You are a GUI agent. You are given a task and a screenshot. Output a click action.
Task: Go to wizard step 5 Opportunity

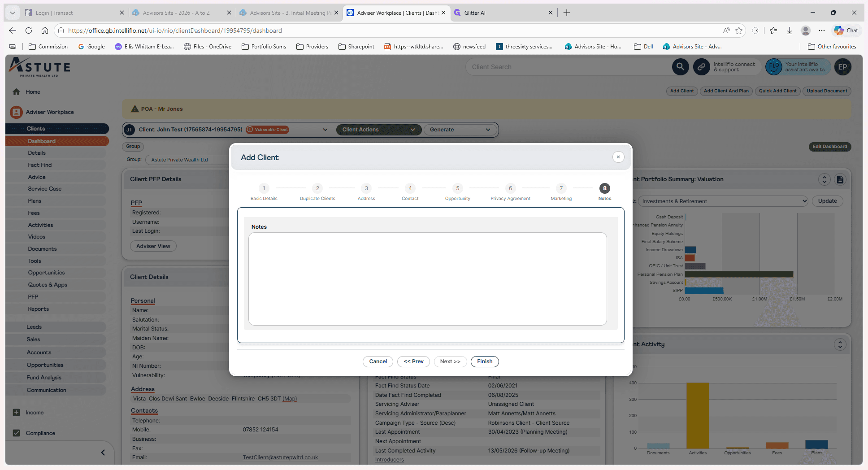(457, 192)
